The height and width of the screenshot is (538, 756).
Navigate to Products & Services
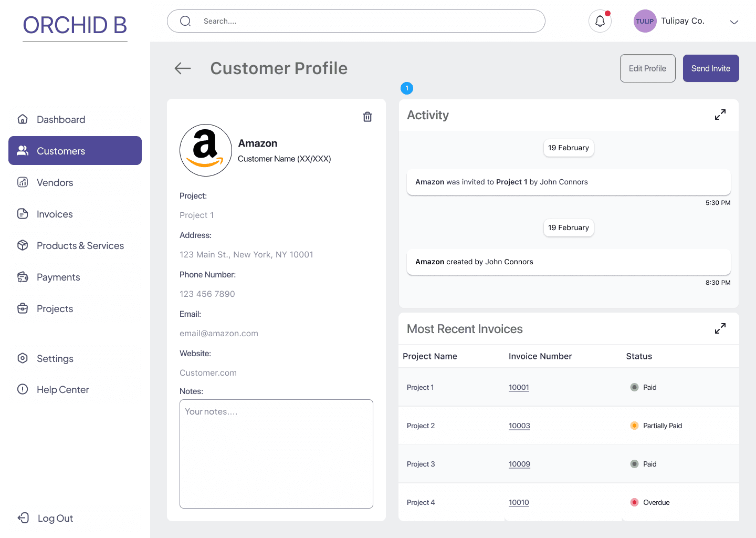point(75,245)
